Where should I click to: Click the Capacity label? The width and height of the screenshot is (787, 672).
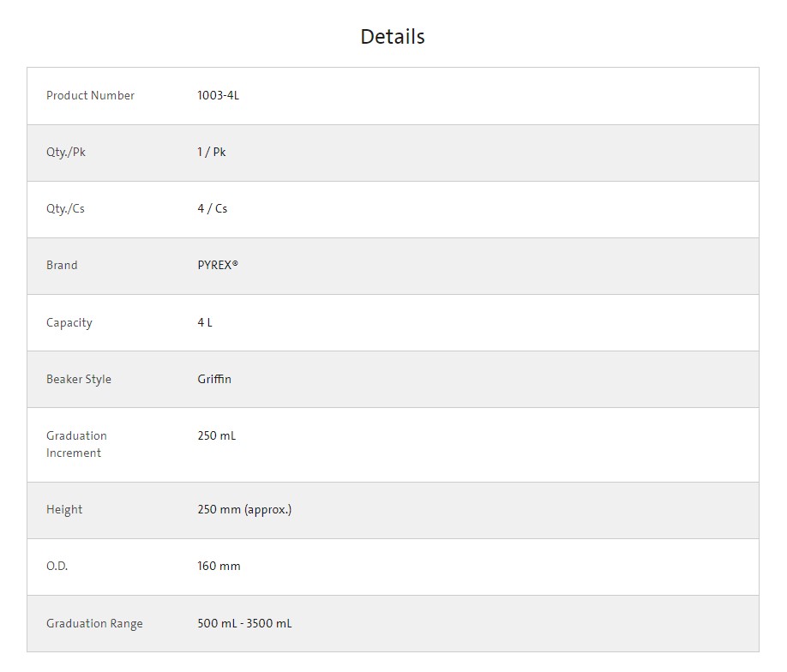[69, 323]
